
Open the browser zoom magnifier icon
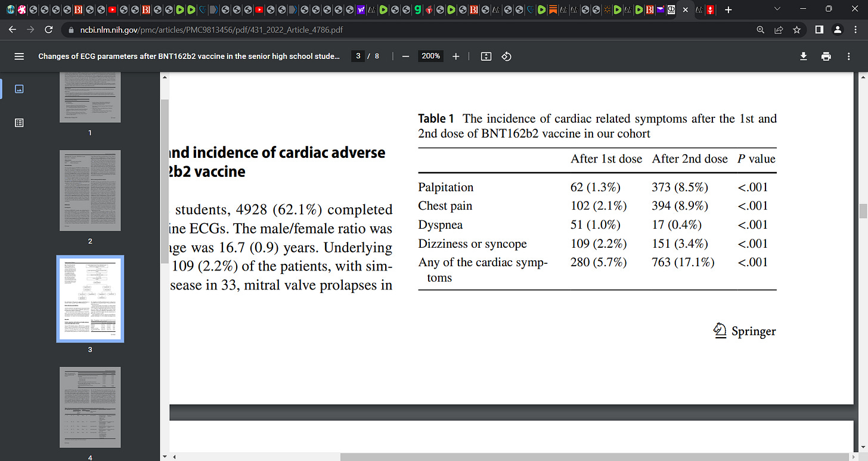coord(760,30)
